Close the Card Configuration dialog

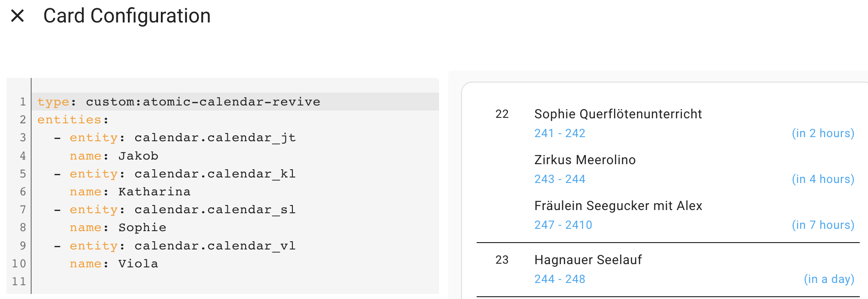(x=17, y=16)
